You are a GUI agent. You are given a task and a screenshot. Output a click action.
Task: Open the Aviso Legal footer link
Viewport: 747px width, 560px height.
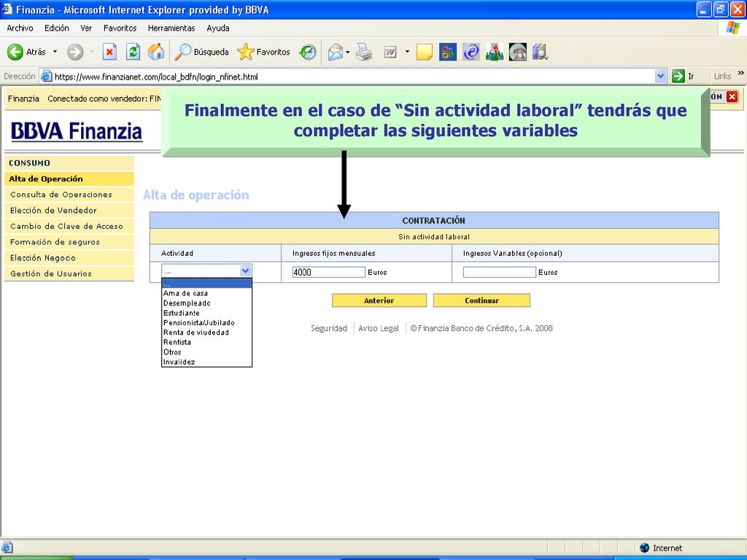tap(379, 328)
